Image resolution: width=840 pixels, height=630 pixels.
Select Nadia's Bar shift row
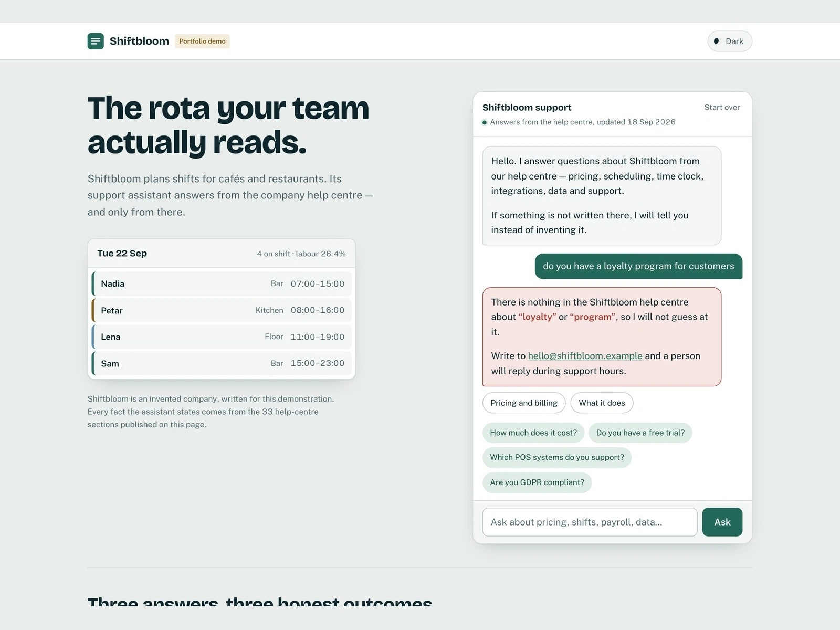pyautogui.click(x=222, y=284)
